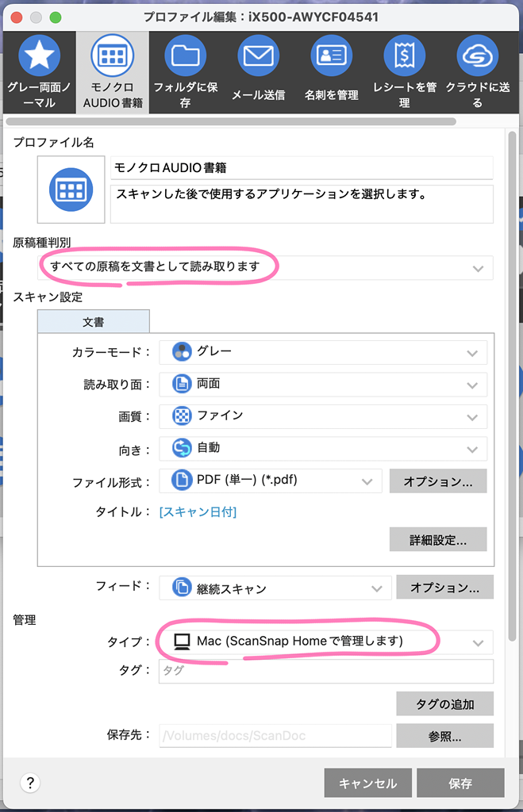Select the フォルダに保存 folder profile icon
This screenshot has height=812, width=523.
click(x=185, y=56)
